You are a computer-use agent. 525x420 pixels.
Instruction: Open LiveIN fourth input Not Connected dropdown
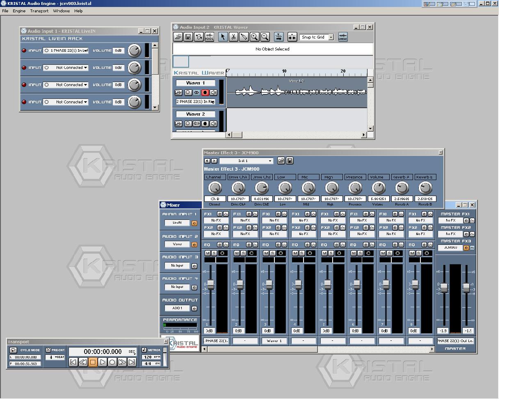(66, 102)
